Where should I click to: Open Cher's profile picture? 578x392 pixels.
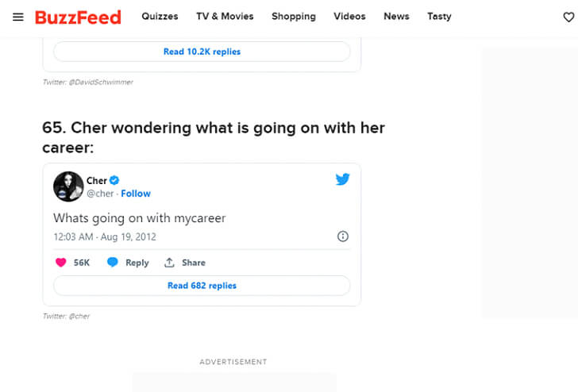(x=68, y=186)
